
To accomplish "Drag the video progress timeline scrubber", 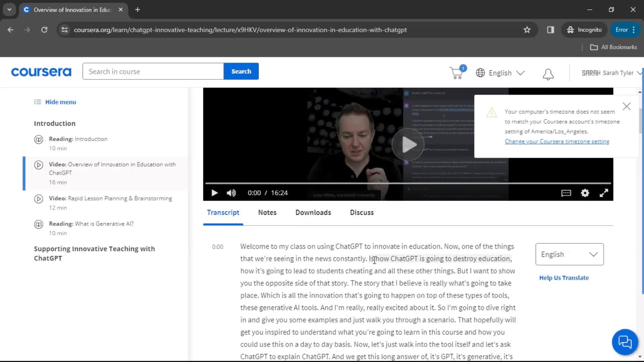I will click(207, 183).
